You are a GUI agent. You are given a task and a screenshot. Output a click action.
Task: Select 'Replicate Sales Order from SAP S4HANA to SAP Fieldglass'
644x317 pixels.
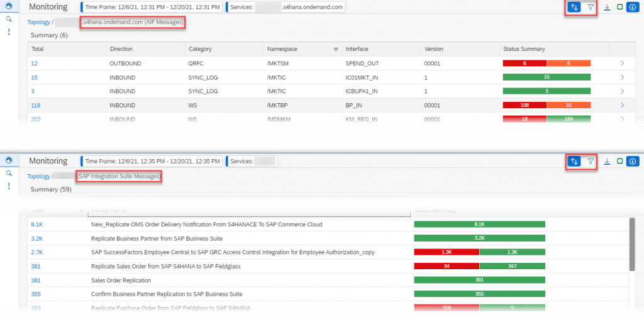click(x=165, y=267)
